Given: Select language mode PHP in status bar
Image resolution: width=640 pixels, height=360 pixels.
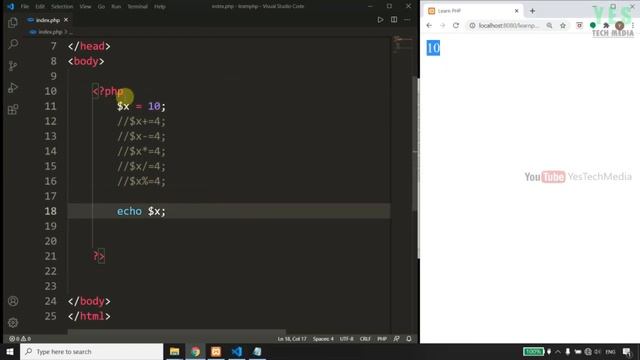Looking at the screenshot, I should point(382,339).
